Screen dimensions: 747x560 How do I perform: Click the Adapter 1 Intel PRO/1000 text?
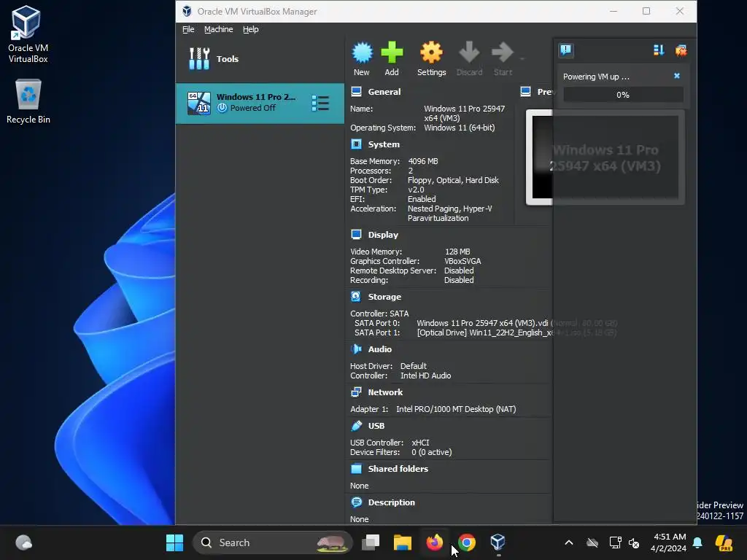pyautogui.click(x=456, y=409)
